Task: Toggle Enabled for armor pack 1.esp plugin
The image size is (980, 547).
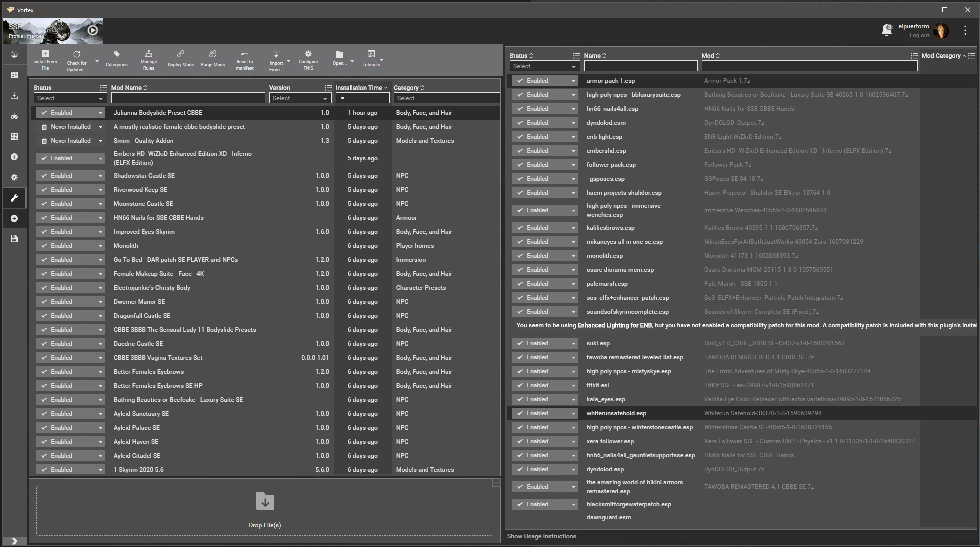Action: pos(540,81)
